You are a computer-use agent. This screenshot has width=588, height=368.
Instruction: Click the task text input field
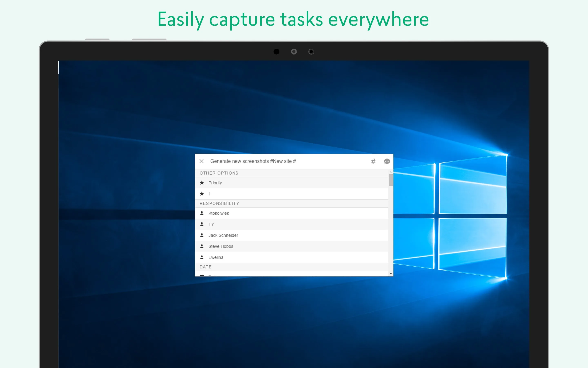click(288, 161)
